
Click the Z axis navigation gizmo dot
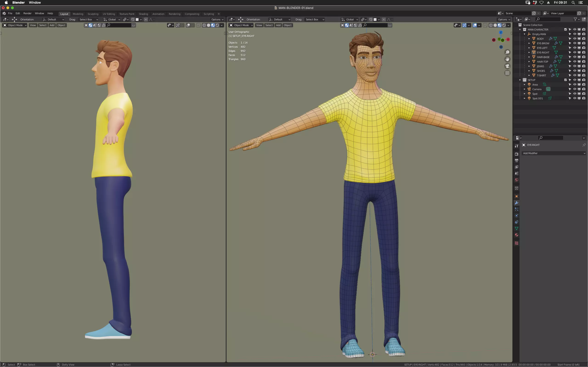coord(501,33)
